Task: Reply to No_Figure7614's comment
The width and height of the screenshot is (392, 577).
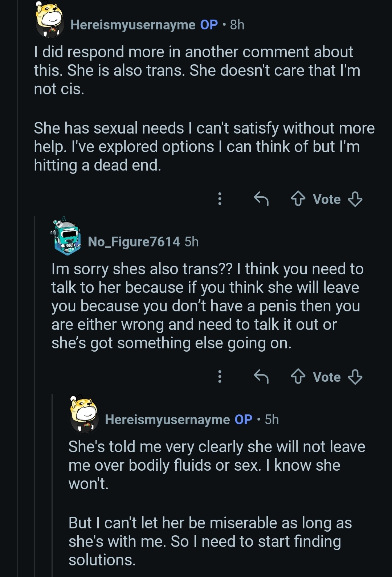Action: pos(261,377)
